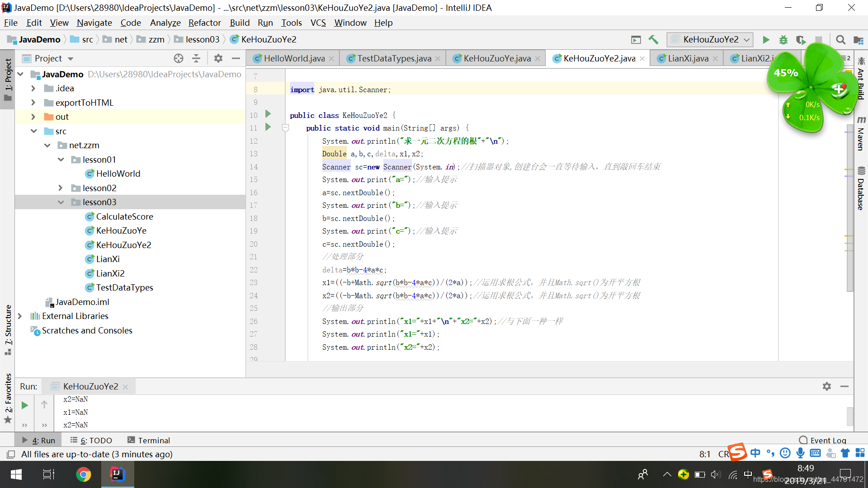This screenshot has height=488, width=868.
Task: Run KeHouZuoYe2 with green play button
Action: (x=766, y=40)
